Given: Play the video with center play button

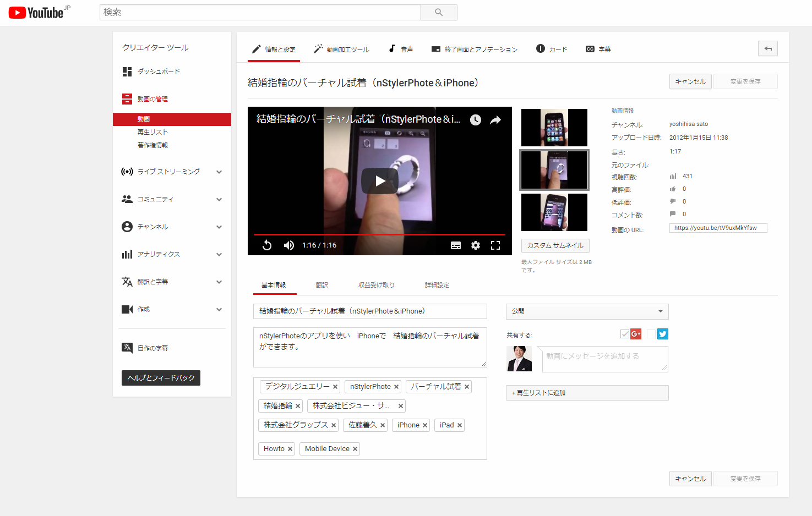Looking at the screenshot, I should click(380, 180).
